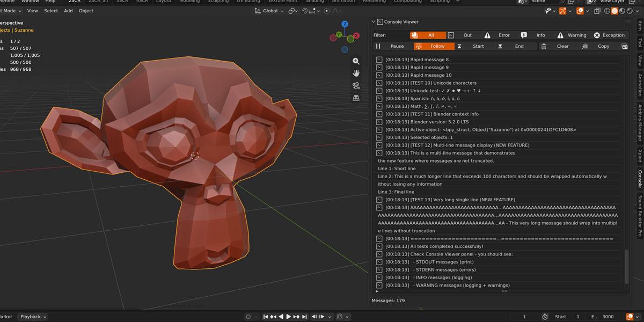Click the preview range clock icon

tap(545, 317)
